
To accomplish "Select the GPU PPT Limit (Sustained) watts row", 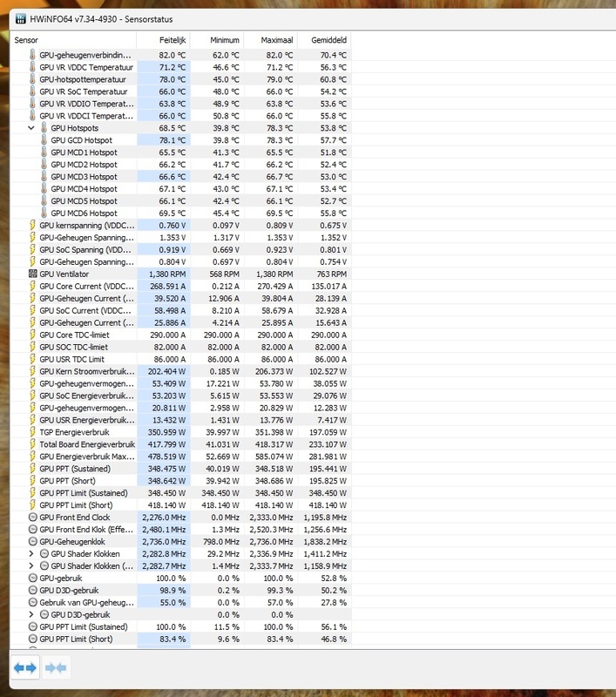I will pos(180,493).
